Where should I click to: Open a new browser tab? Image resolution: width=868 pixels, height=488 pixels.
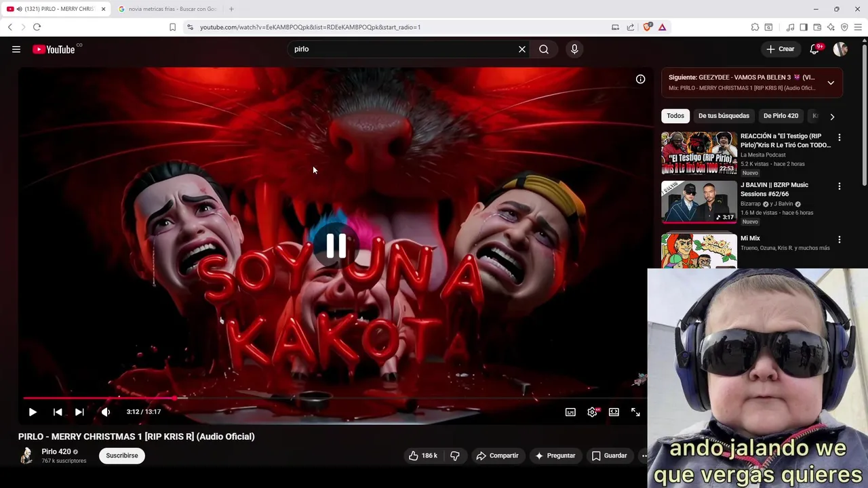coord(231,9)
